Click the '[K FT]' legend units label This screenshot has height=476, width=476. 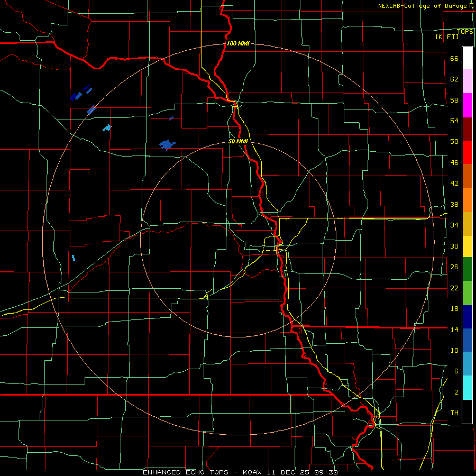(x=447, y=36)
